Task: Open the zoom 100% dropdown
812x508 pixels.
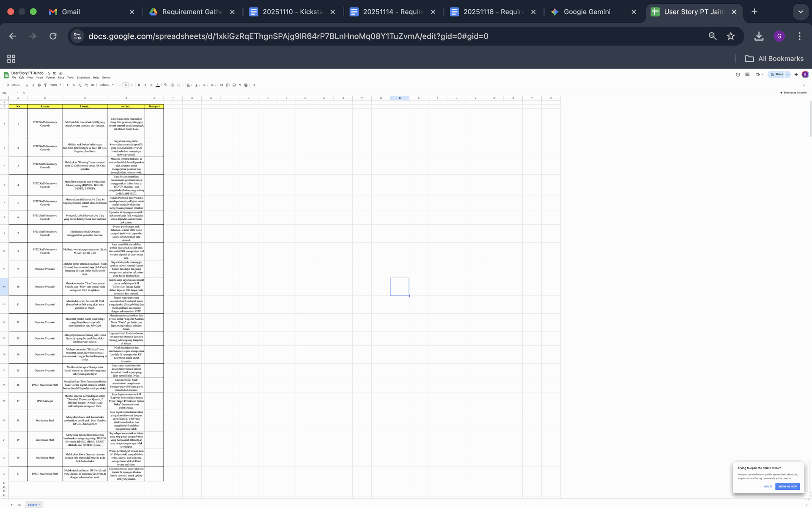Action: click(55, 85)
